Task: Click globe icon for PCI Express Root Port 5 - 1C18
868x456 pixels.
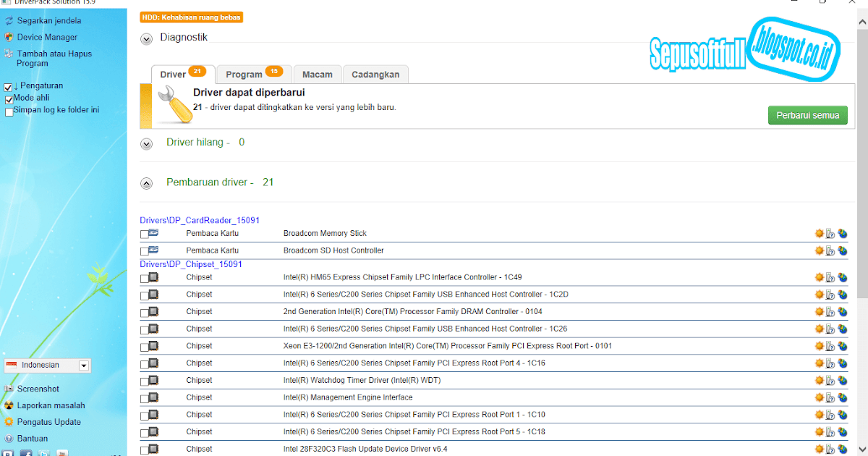Action: click(x=843, y=431)
